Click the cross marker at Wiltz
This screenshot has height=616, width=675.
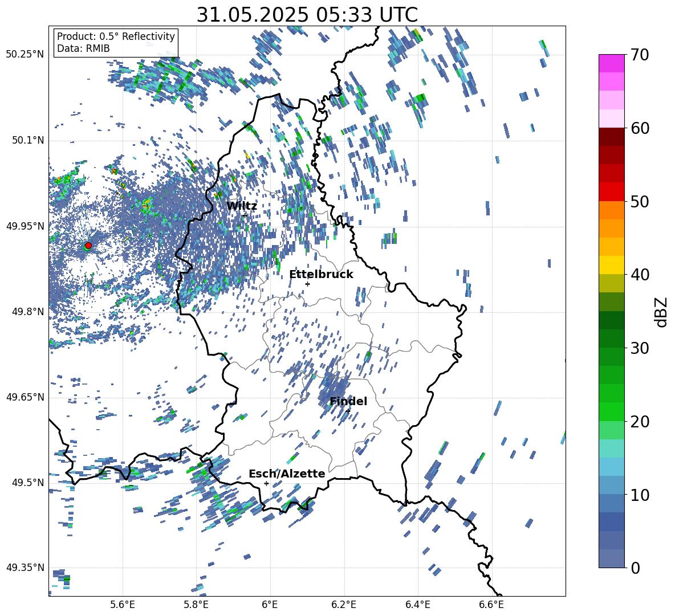[x=245, y=215]
